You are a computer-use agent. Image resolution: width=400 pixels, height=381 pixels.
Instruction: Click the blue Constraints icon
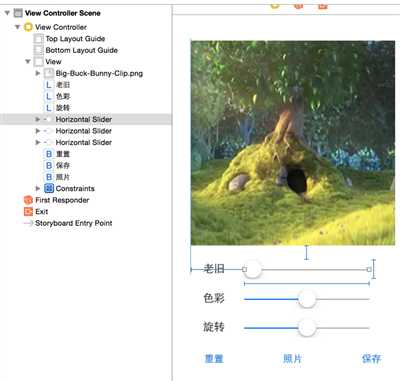[x=49, y=188]
